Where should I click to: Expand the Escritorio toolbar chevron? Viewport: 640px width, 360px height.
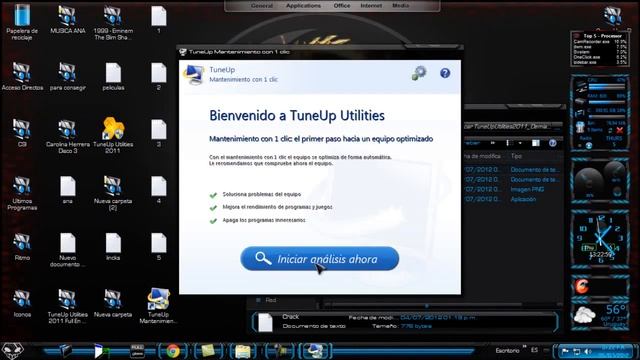(524, 347)
